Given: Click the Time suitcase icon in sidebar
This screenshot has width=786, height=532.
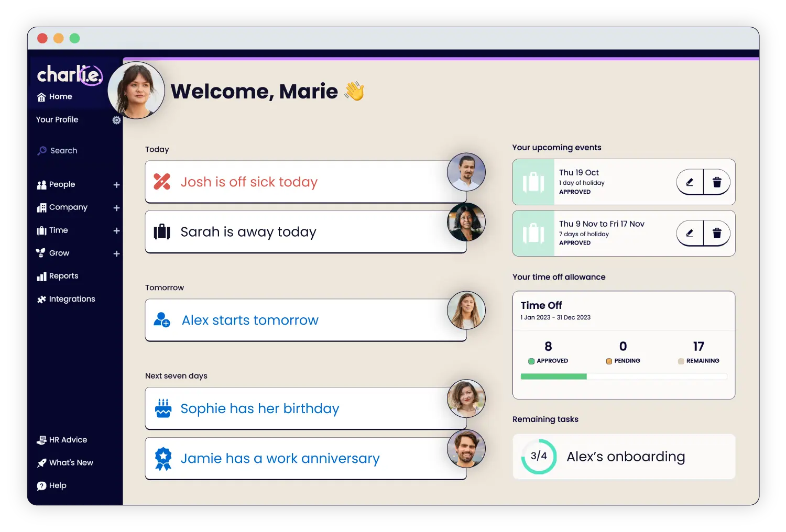Looking at the screenshot, I should (41, 231).
